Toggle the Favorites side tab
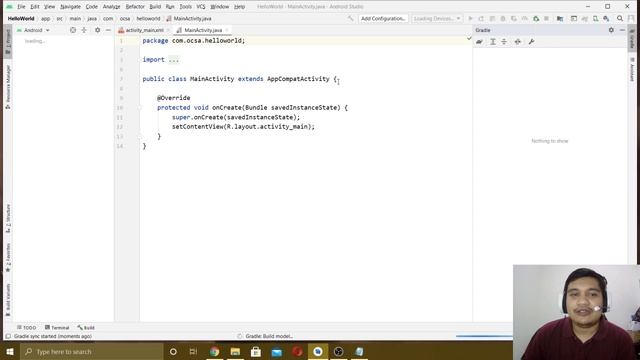The height and width of the screenshot is (360, 640). 8,257
